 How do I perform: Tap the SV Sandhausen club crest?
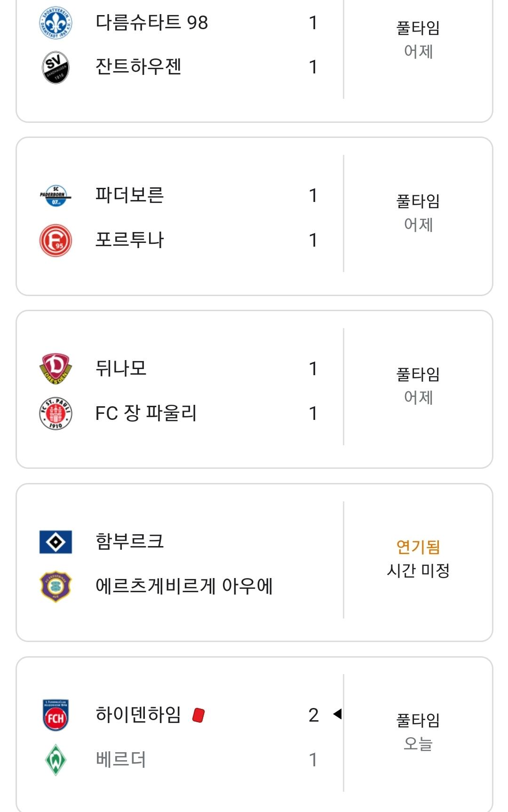[56, 67]
